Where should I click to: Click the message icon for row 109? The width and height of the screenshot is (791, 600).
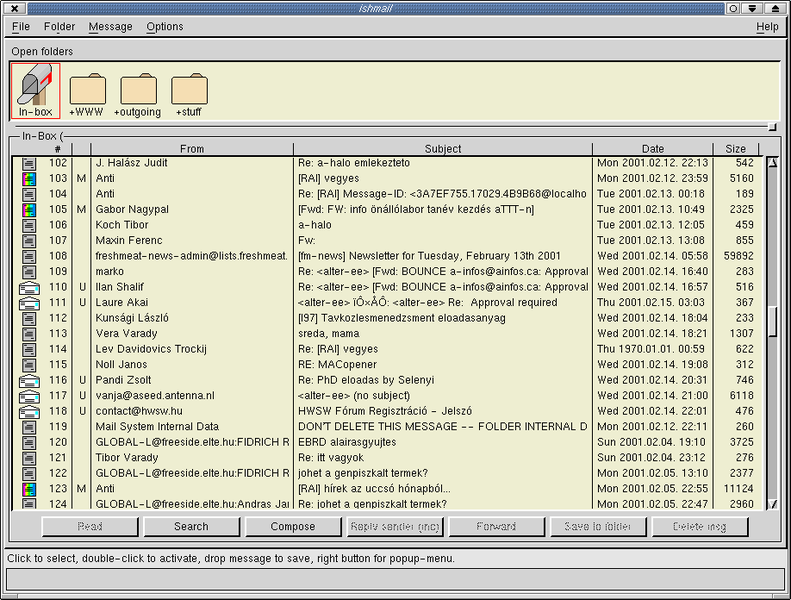(29, 271)
